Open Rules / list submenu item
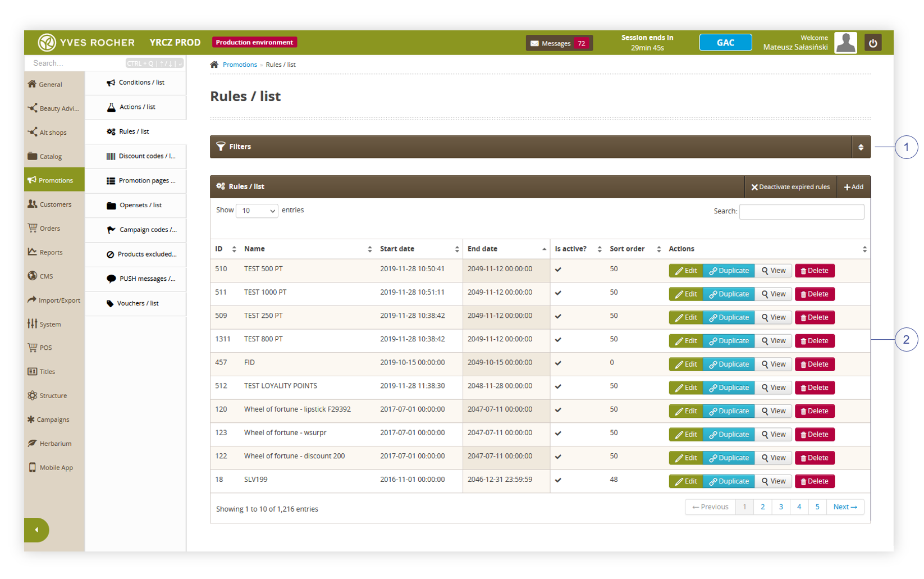The image size is (924, 579). (x=136, y=131)
